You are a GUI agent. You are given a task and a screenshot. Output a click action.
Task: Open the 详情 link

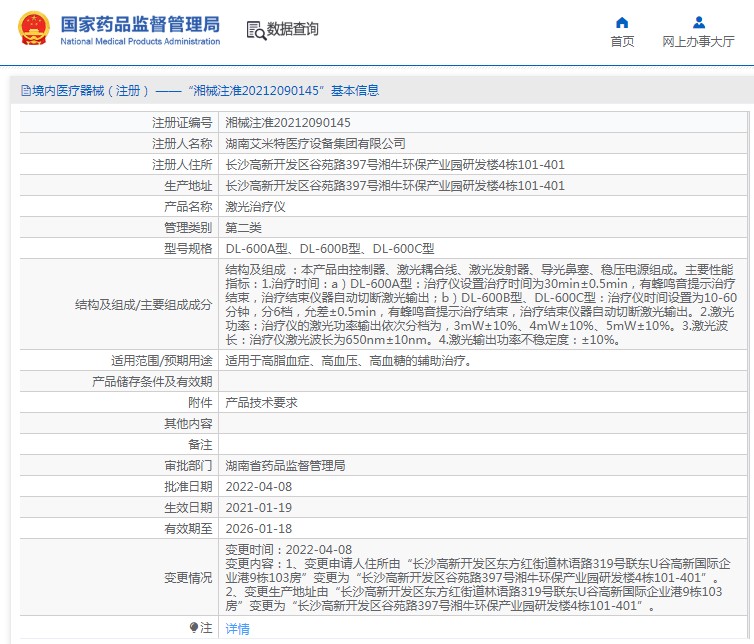(x=238, y=629)
